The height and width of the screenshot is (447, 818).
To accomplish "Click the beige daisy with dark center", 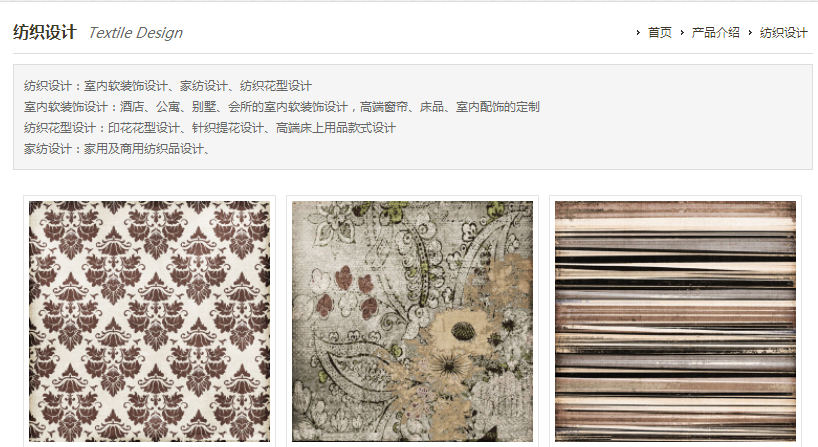I will tap(460, 331).
